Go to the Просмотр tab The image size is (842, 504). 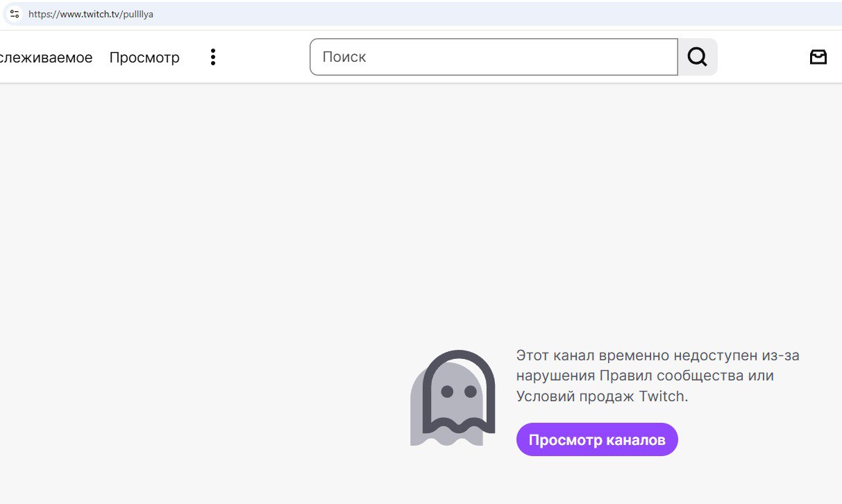144,58
